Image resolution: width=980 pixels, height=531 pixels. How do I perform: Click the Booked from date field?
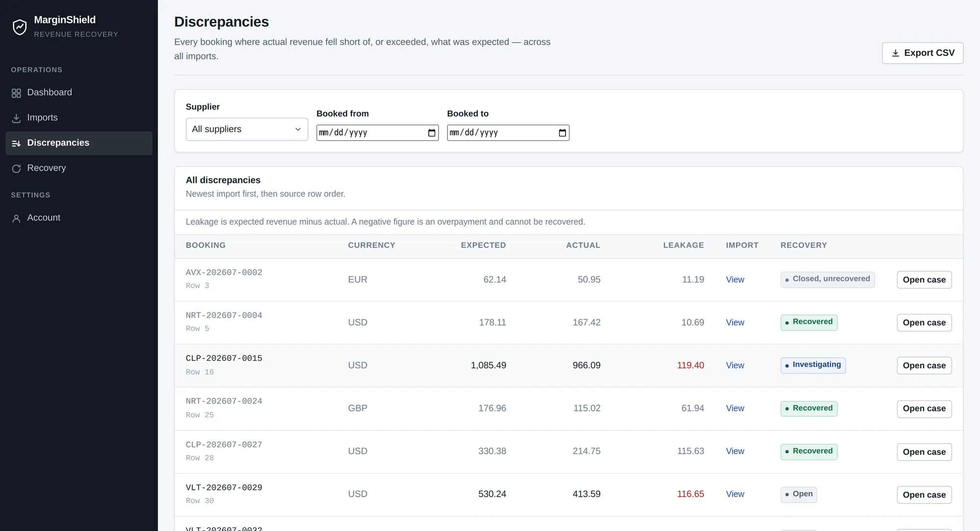377,133
